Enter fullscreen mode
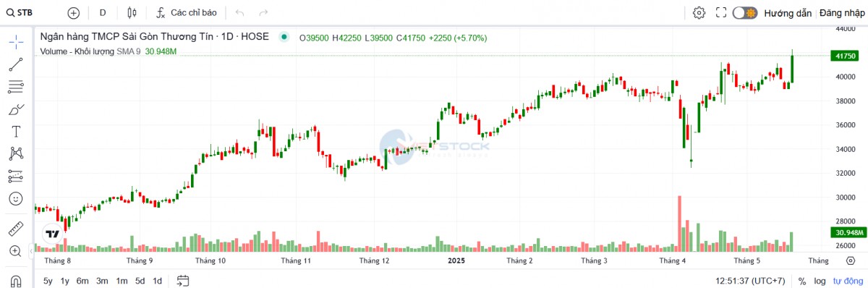 [720, 12]
